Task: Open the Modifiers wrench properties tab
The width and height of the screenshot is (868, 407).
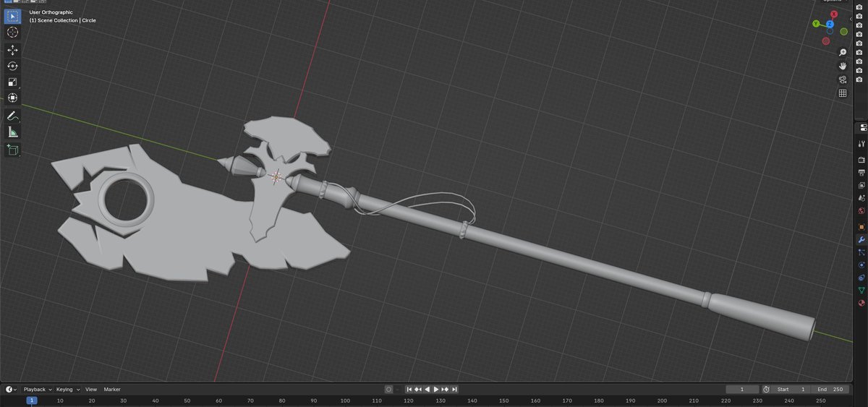Action: [x=861, y=239]
